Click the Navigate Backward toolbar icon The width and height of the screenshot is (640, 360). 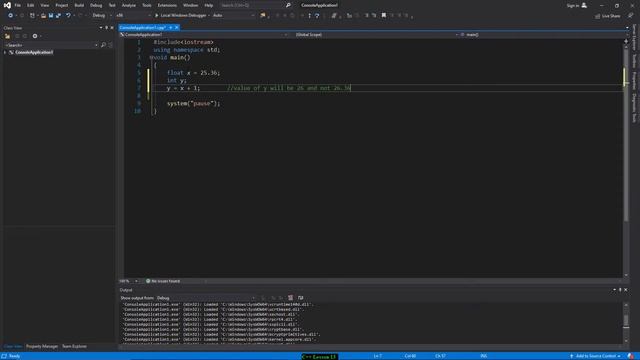click(10, 16)
